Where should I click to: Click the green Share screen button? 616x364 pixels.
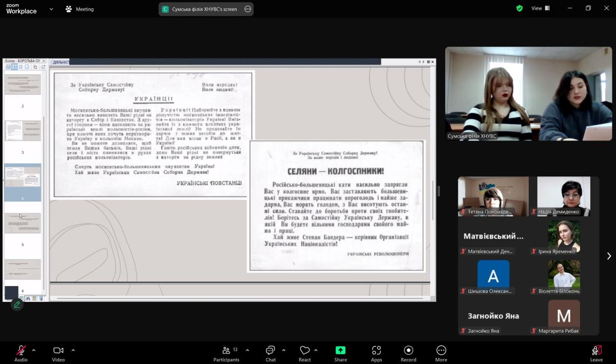pyautogui.click(x=340, y=352)
